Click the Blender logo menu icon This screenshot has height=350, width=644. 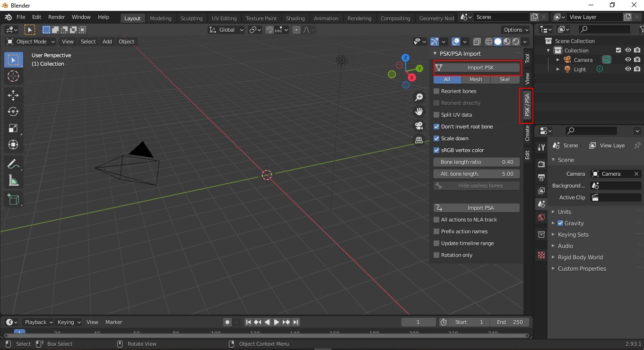pos(9,17)
